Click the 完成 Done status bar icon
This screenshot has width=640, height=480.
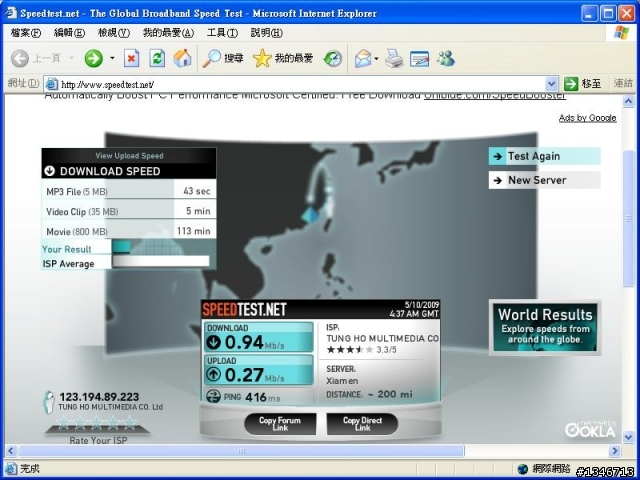[x=11, y=469]
